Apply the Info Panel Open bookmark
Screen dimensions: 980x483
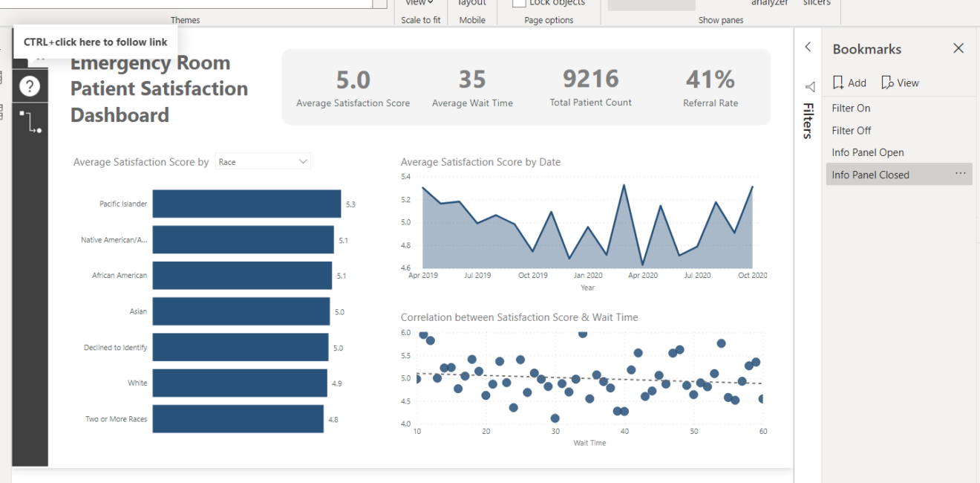tap(867, 152)
